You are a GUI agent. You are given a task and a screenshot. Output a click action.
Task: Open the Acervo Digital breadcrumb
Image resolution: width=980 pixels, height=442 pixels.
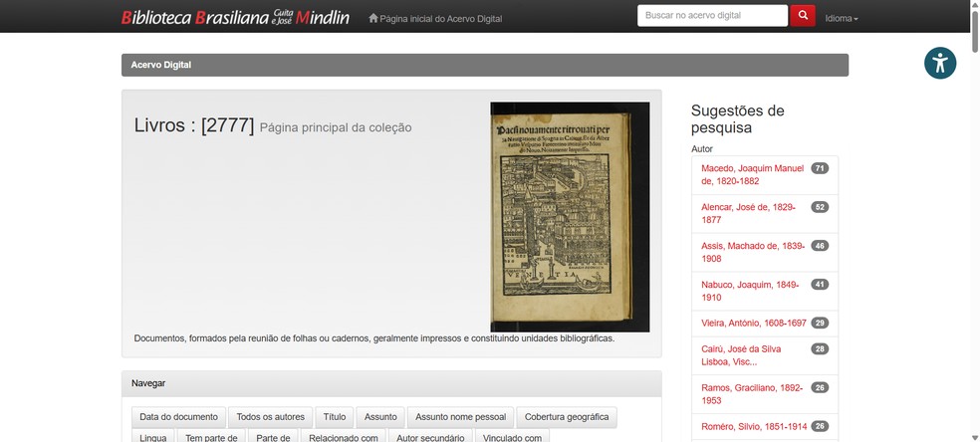(161, 65)
